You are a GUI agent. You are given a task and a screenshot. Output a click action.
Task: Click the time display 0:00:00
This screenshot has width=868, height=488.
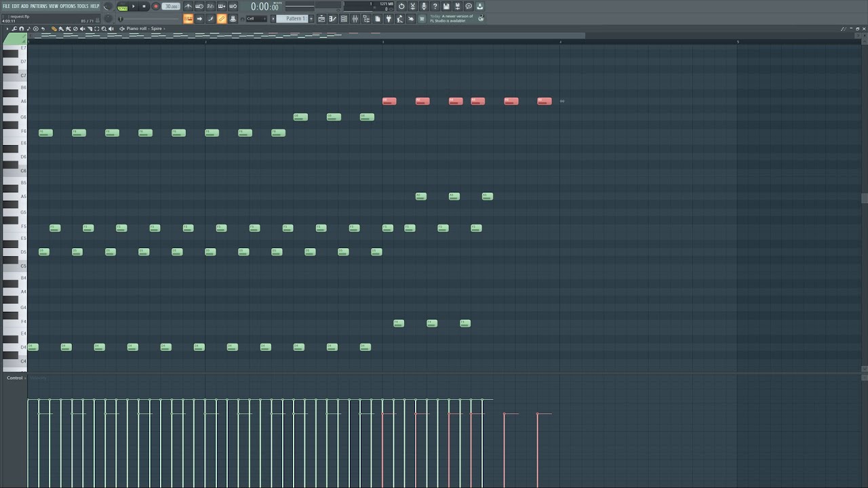(x=264, y=7)
